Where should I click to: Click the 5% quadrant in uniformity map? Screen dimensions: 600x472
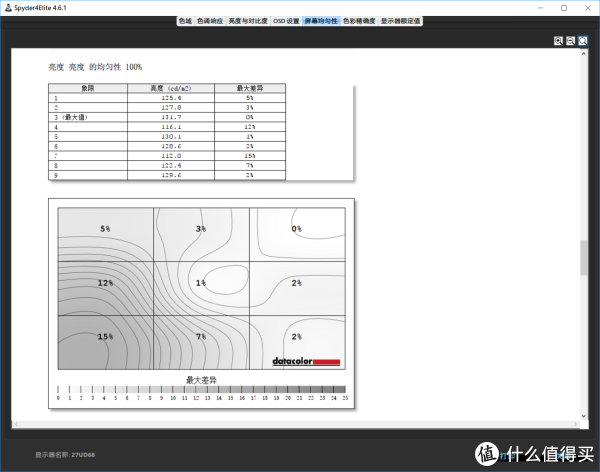(106, 235)
